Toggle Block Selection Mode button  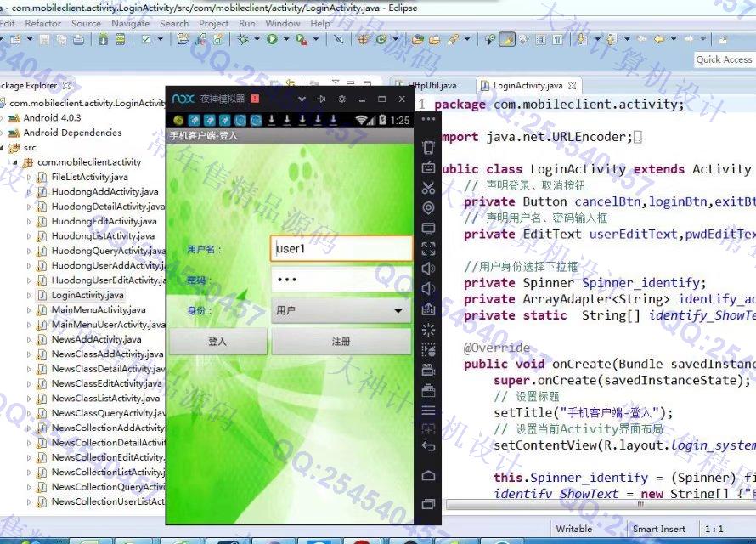[541, 40]
